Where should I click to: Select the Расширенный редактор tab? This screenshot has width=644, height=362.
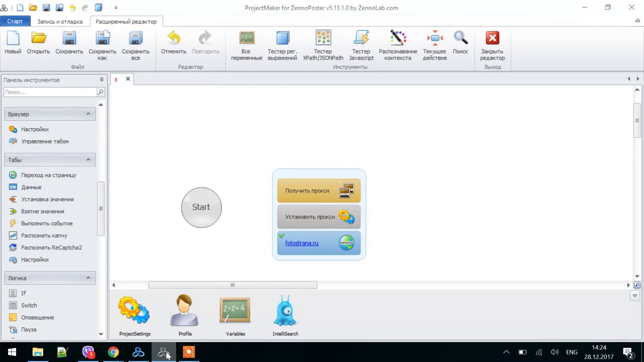coord(126,22)
